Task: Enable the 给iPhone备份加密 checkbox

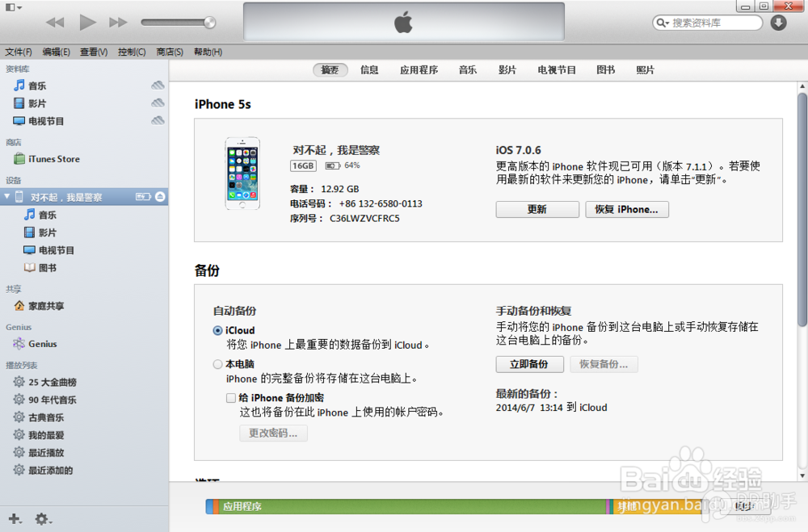Action: [231, 398]
